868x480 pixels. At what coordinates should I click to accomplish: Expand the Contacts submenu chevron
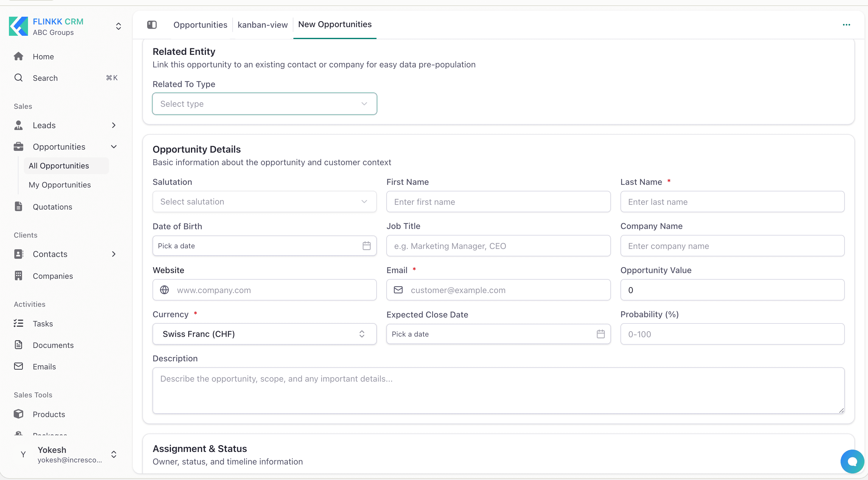pos(114,254)
